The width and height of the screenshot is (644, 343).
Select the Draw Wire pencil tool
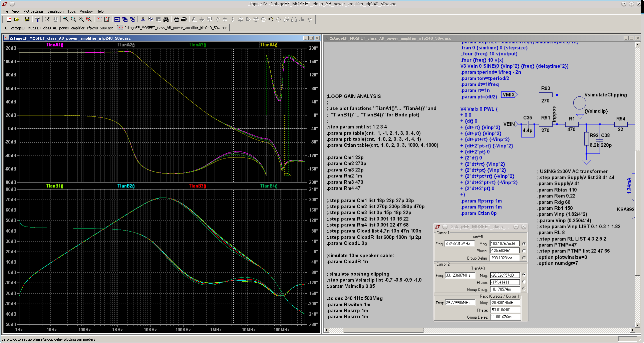194,19
